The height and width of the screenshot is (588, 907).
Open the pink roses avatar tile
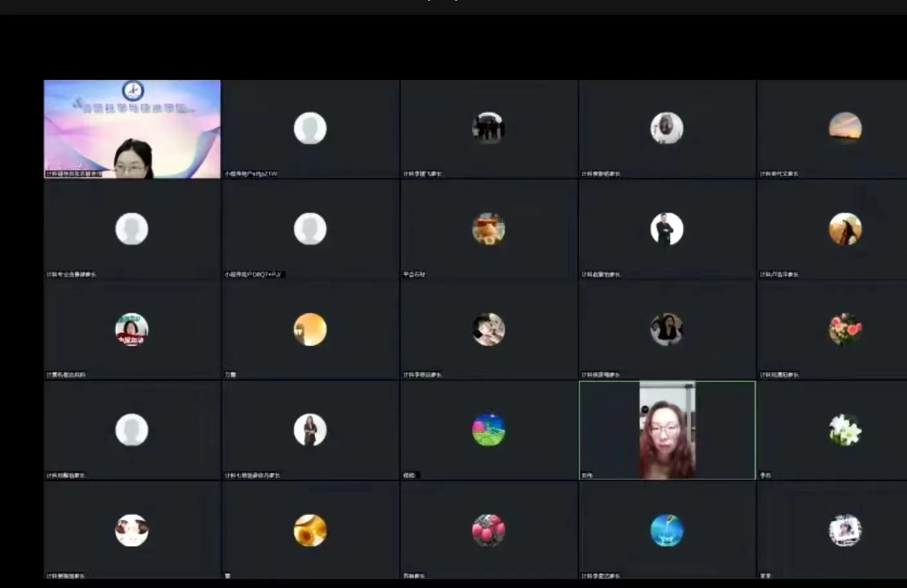coord(844,329)
